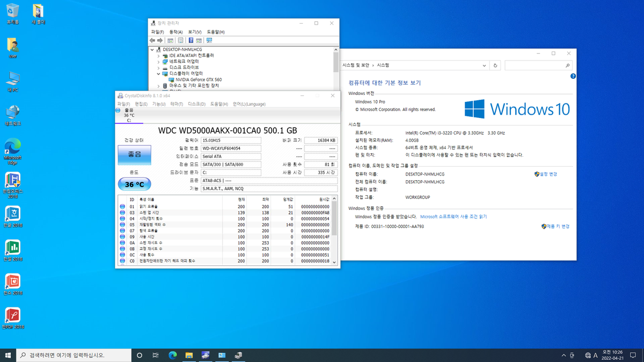Open Windows Start menu
The width and height of the screenshot is (644, 362).
click(8, 355)
